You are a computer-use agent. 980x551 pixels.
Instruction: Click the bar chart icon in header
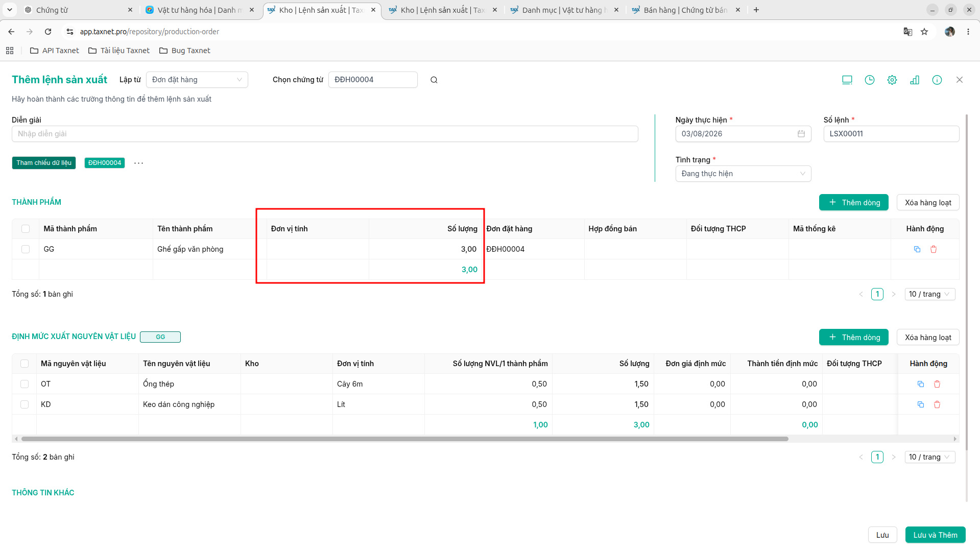click(x=914, y=80)
